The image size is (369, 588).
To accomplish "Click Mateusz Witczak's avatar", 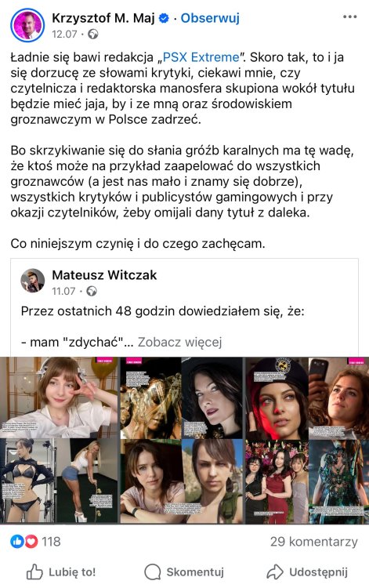I will (33, 280).
